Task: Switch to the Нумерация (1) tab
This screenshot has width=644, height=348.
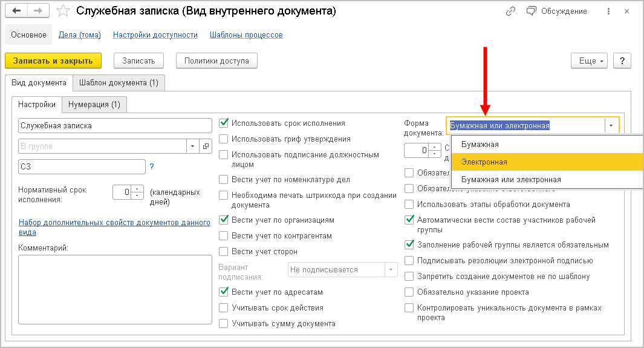Action: coord(94,104)
